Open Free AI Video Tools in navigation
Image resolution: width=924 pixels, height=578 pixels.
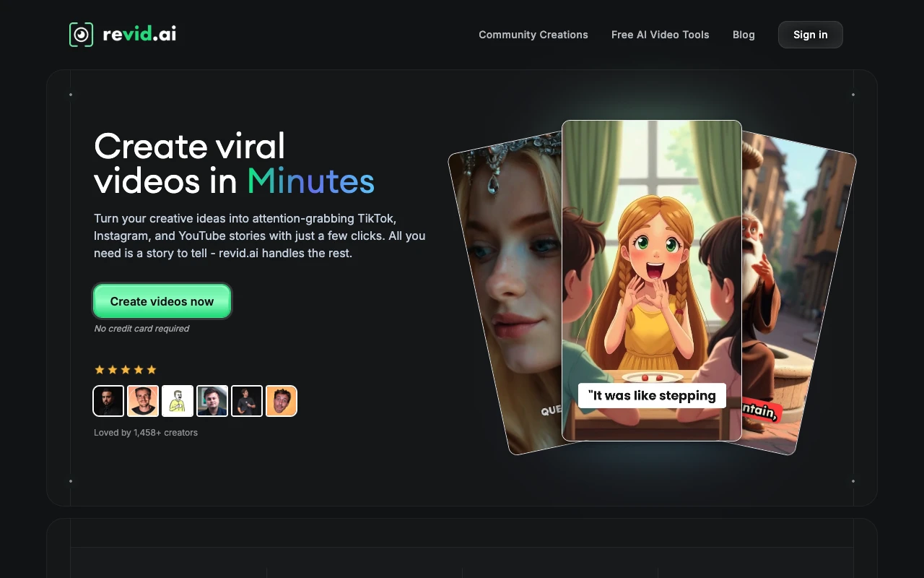[660, 35]
